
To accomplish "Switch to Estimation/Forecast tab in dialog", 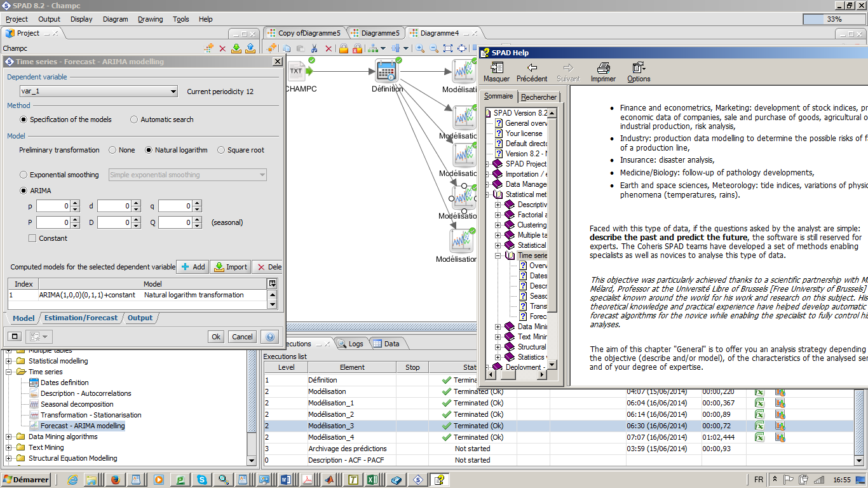I will [x=81, y=318].
